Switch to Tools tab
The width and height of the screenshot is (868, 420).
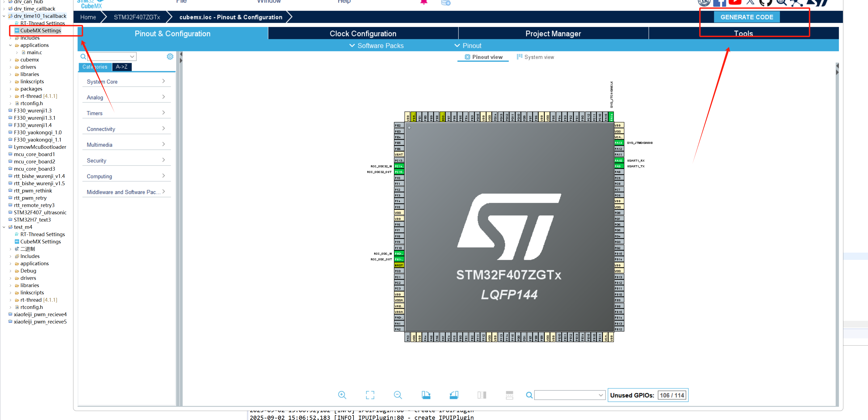pos(743,33)
